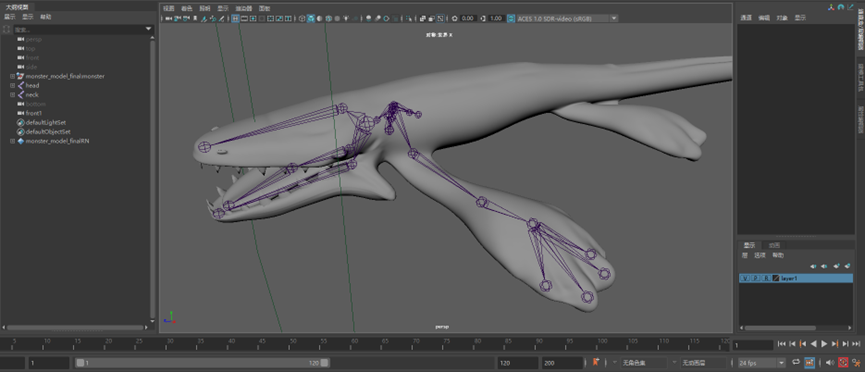Select monster_model_finalRN reference node

[x=57, y=141]
